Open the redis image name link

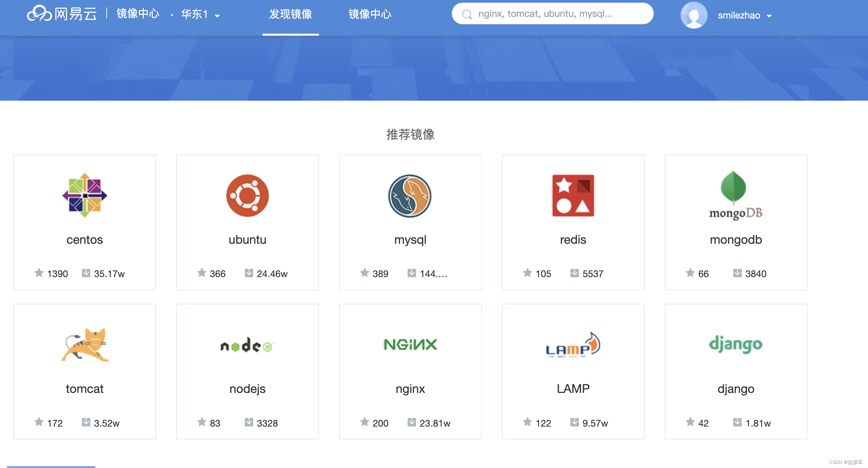[x=573, y=240]
